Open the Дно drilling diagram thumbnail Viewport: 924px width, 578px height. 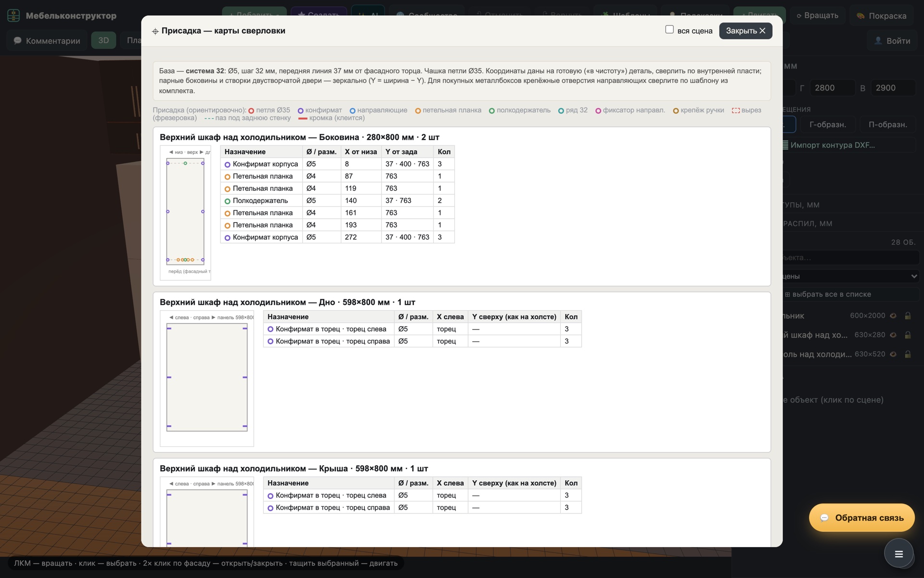[x=207, y=378]
